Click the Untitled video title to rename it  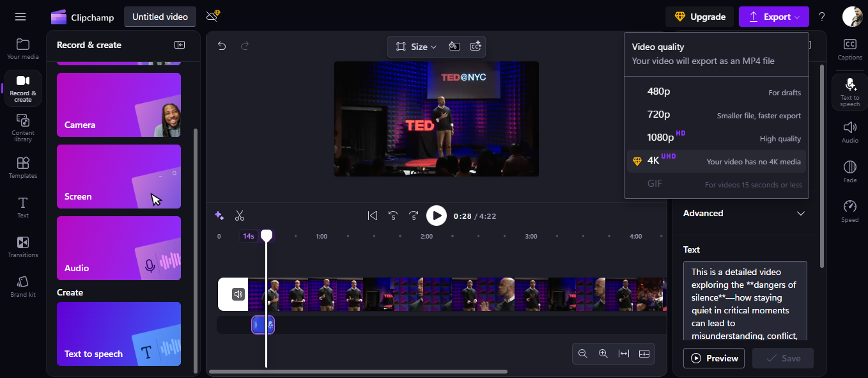[x=159, y=17]
